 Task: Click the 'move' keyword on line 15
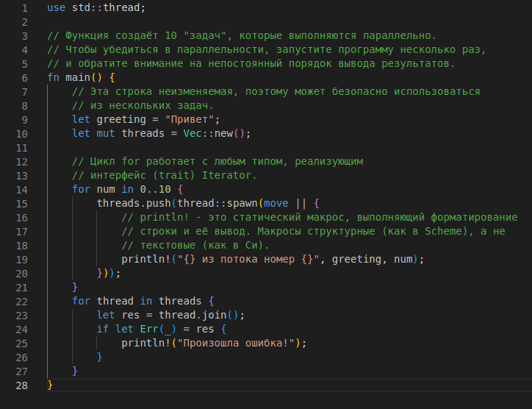coord(276,203)
